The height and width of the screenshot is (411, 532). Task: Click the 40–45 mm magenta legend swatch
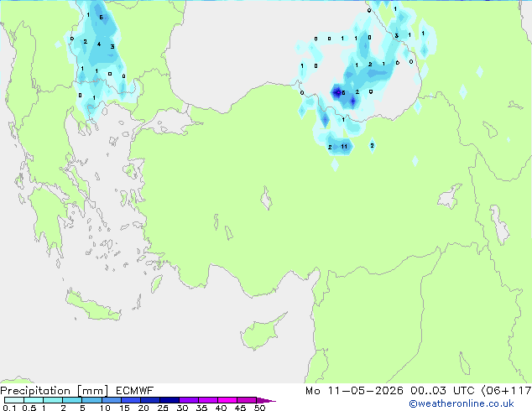coord(227,400)
